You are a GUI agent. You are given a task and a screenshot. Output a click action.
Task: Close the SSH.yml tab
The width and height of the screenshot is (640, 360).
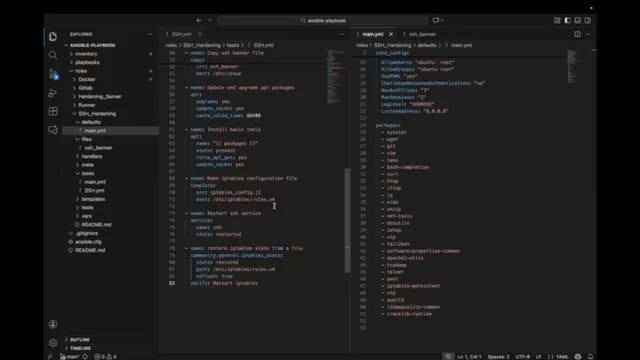click(x=200, y=34)
